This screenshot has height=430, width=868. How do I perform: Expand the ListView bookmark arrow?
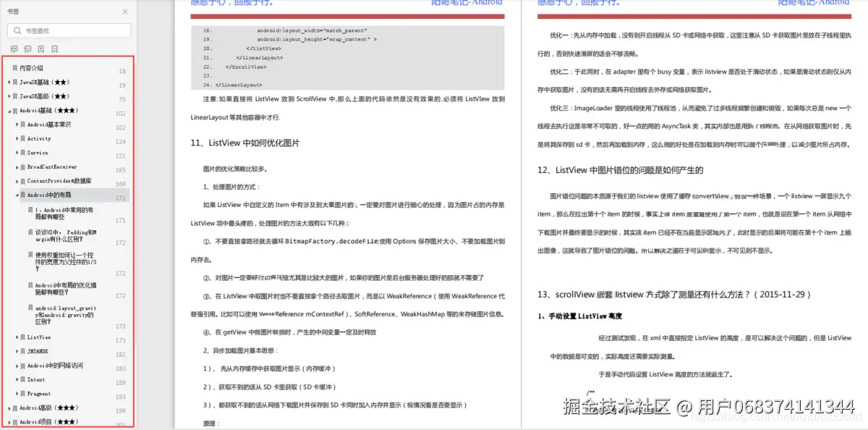(17, 337)
